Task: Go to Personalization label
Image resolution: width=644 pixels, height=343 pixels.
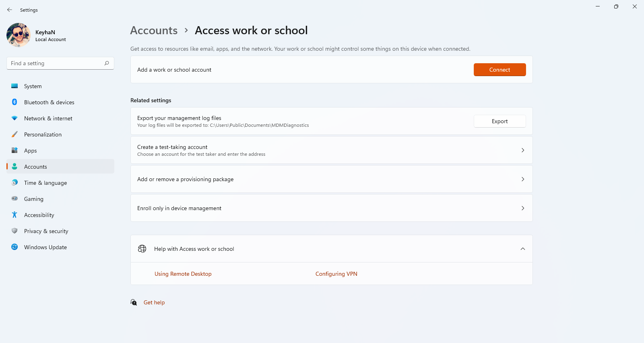Action: click(x=43, y=134)
